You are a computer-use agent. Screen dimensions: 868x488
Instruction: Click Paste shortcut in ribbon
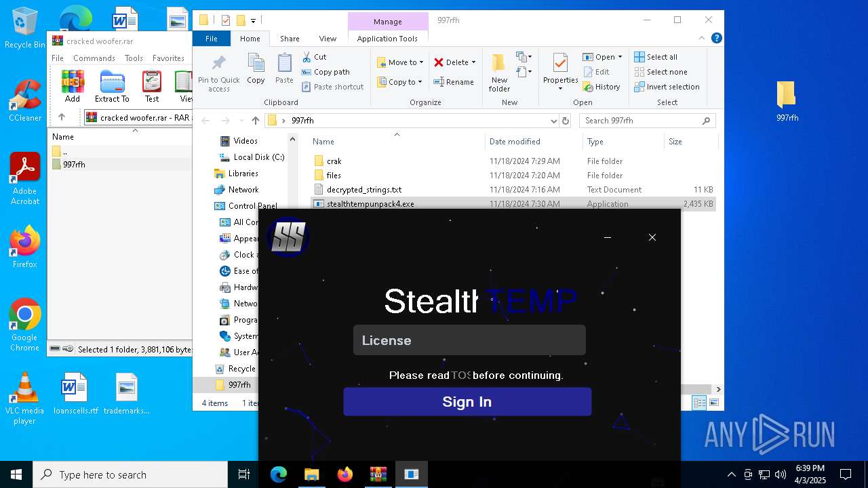tap(332, 87)
